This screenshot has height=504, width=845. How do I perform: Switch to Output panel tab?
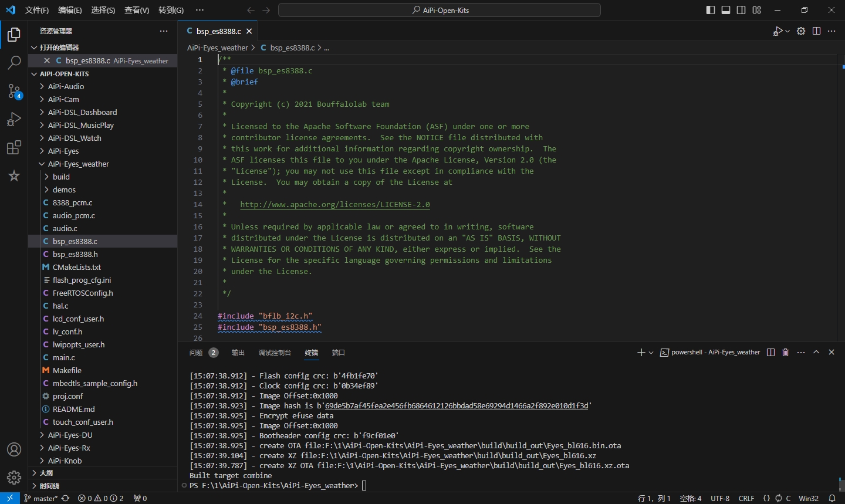point(238,353)
